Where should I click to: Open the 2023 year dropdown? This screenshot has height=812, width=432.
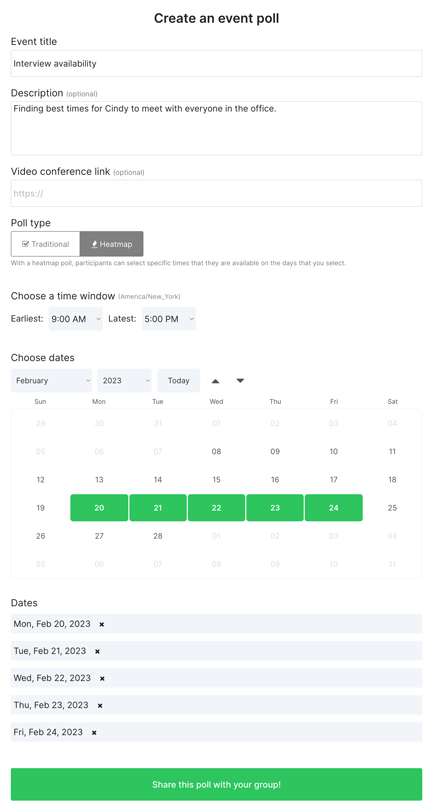coord(124,381)
